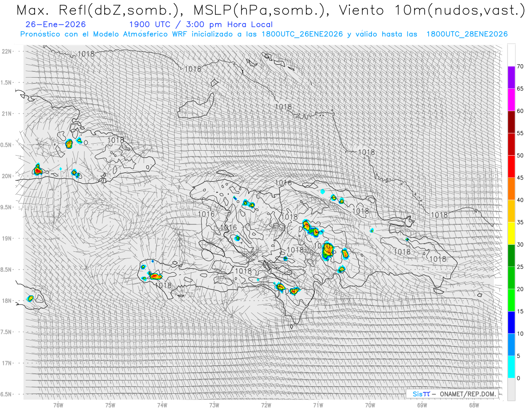Image resolution: width=532 pixels, height=411 pixels.
Task: Click longitude axis label '75W'
Action: (110, 405)
